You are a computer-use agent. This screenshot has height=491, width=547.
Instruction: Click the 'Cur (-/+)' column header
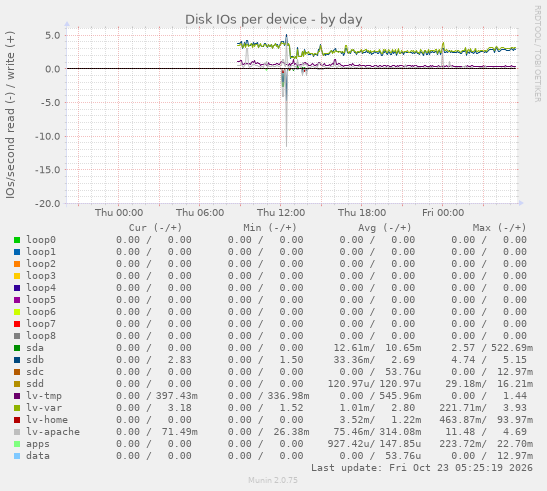(155, 228)
